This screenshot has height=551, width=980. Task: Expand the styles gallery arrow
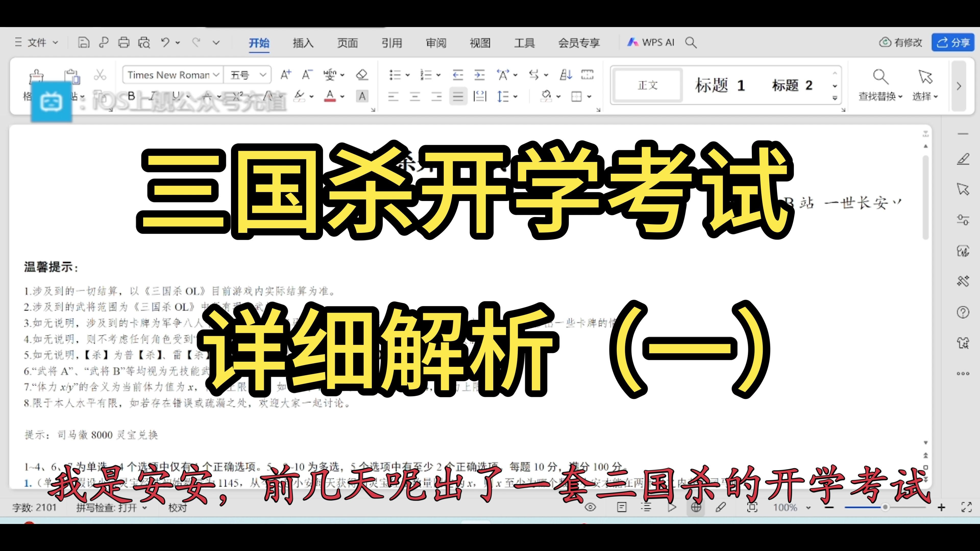pos(835,98)
